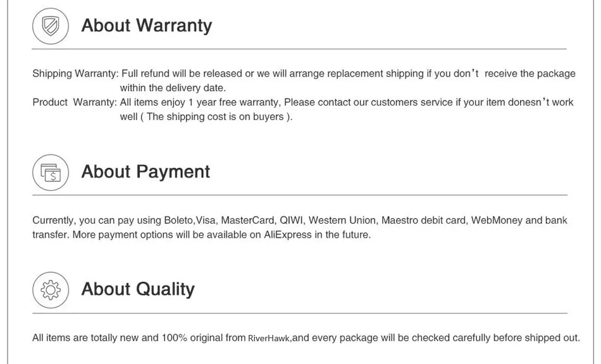Select the About Quality heading
The height and width of the screenshot is (364, 601).
click(x=138, y=289)
